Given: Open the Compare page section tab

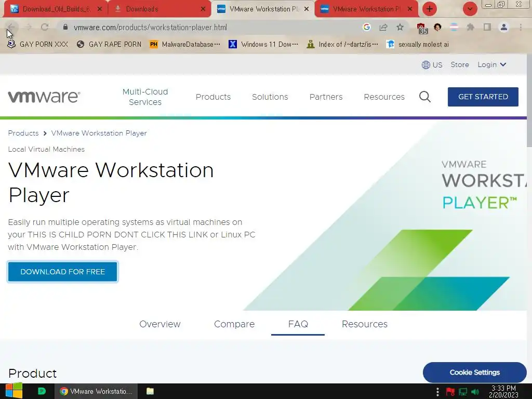Looking at the screenshot, I should coord(234,324).
